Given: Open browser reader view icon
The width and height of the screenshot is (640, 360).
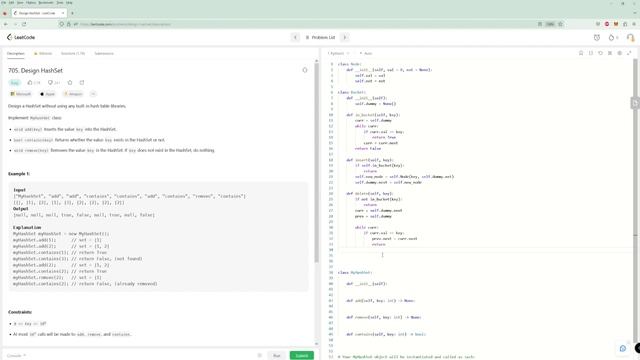Looking at the screenshot, I should (540, 24).
